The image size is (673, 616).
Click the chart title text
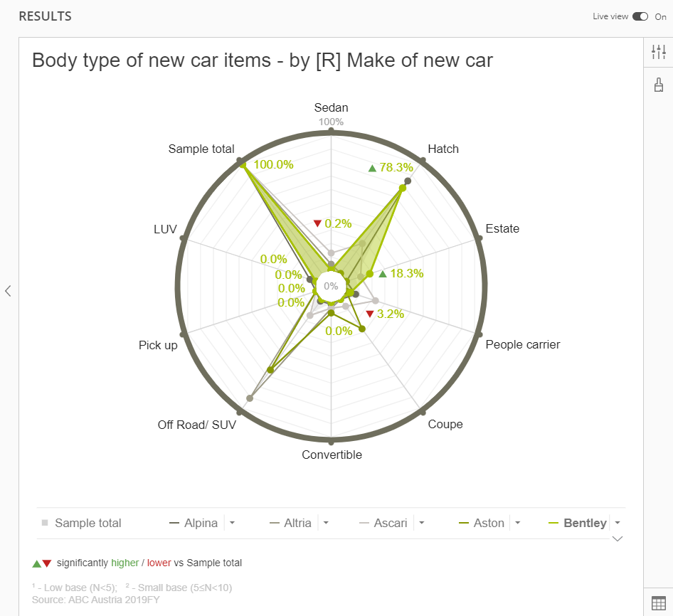pyautogui.click(x=263, y=60)
